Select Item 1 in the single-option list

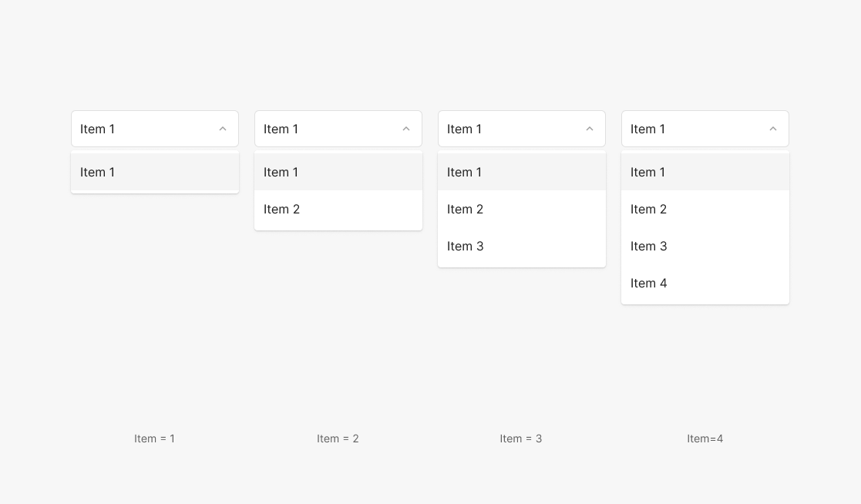click(x=154, y=172)
